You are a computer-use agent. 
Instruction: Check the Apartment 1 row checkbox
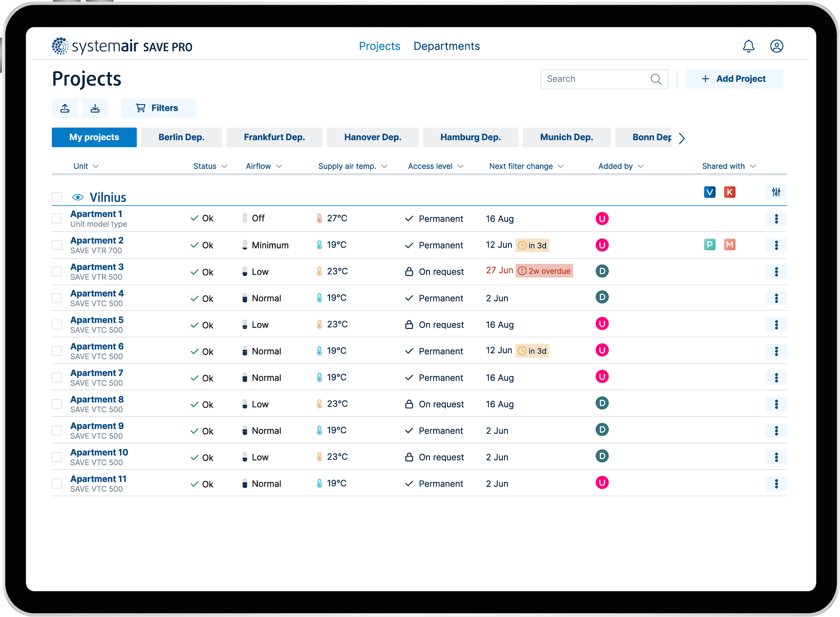pyautogui.click(x=57, y=218)
